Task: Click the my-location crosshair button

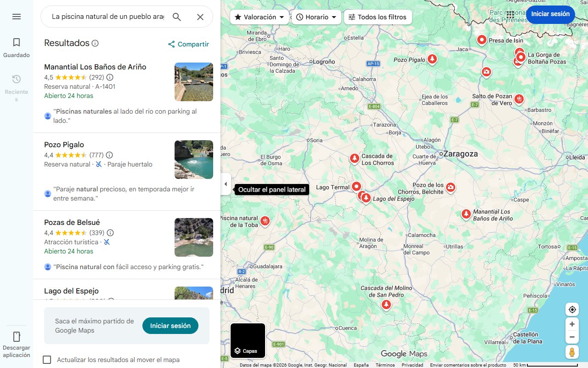Action: coord(572,309)
